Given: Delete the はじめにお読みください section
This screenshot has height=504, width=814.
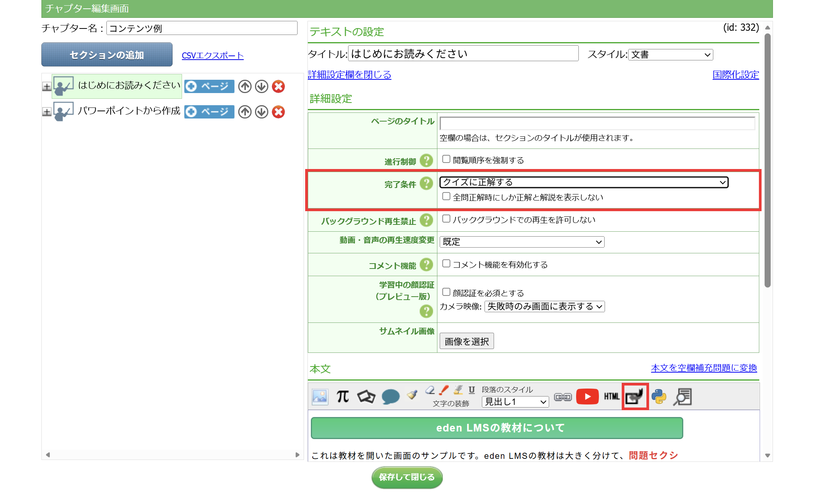Looking at the screenshot, I should 278,87.
